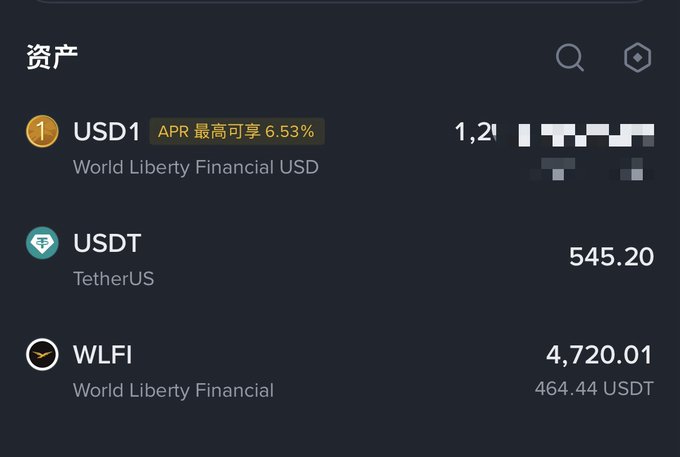
Task: Tap the green Tether USDT icon
Action: pyautogui.click(x=42, y=243)
